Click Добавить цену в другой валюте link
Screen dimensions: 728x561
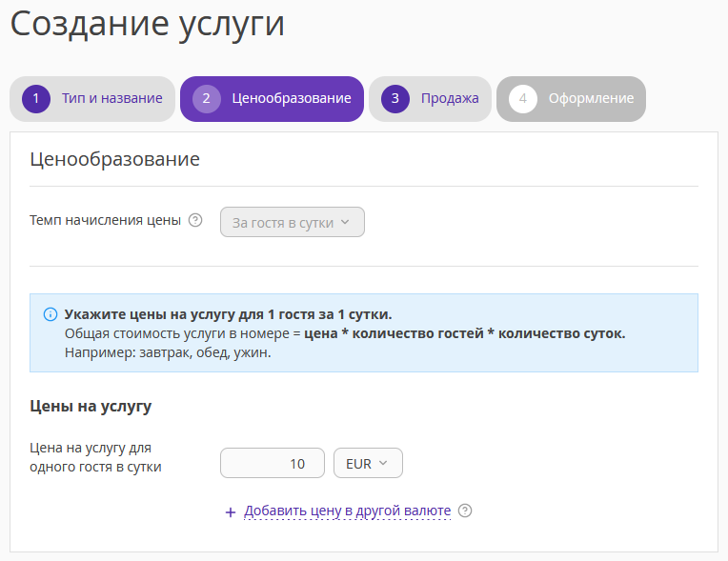[347, 511]
